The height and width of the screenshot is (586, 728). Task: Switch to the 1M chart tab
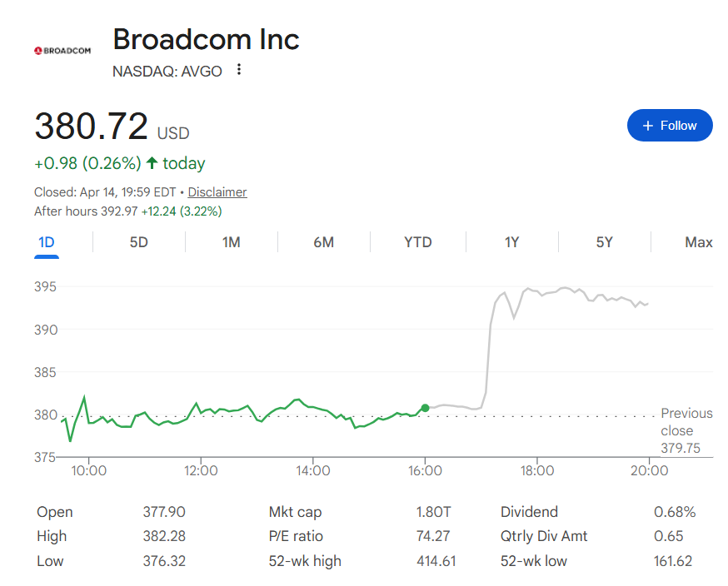(x=232, y=242)
